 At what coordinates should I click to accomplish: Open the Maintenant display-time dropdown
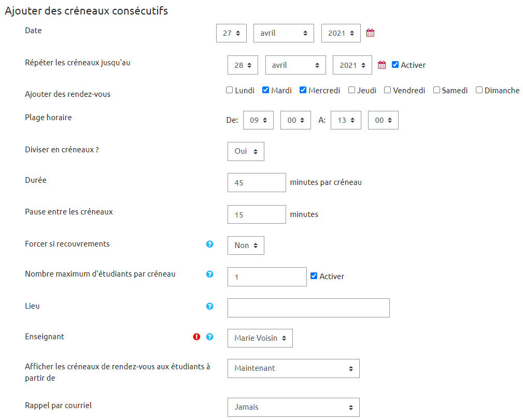tap(293, 368)
